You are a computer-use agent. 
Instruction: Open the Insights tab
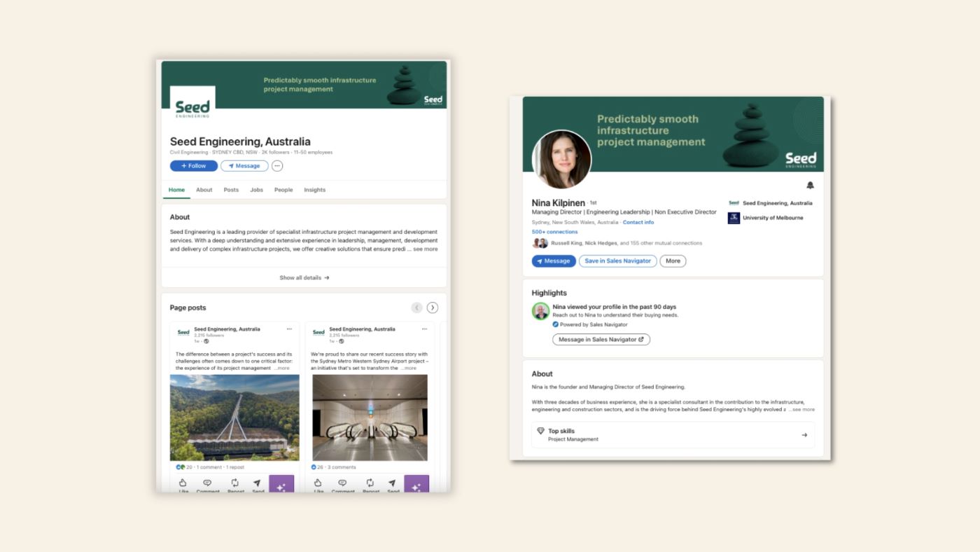(x=314, y=190)
